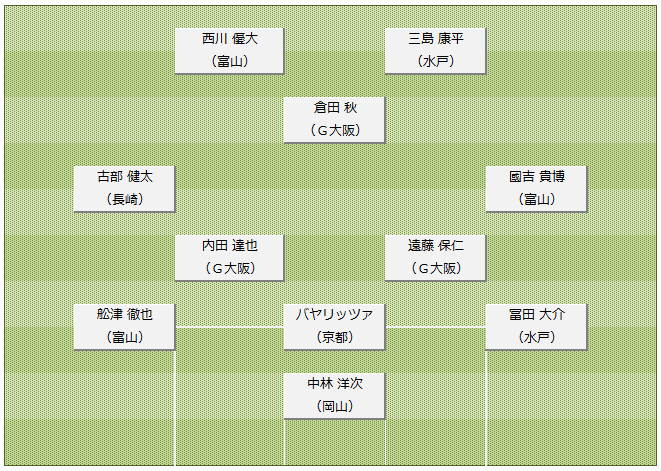Click 國吉 貴博 (富山) player card
661x471 pixels.
click(536, 188)
